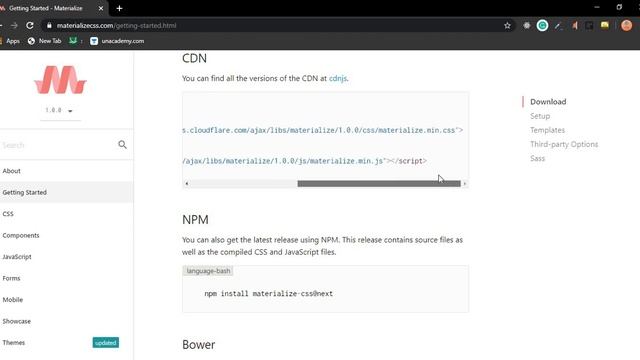Click the Bower heading
Viewport: 640px width, 360px height.
(x=198, y=344)
